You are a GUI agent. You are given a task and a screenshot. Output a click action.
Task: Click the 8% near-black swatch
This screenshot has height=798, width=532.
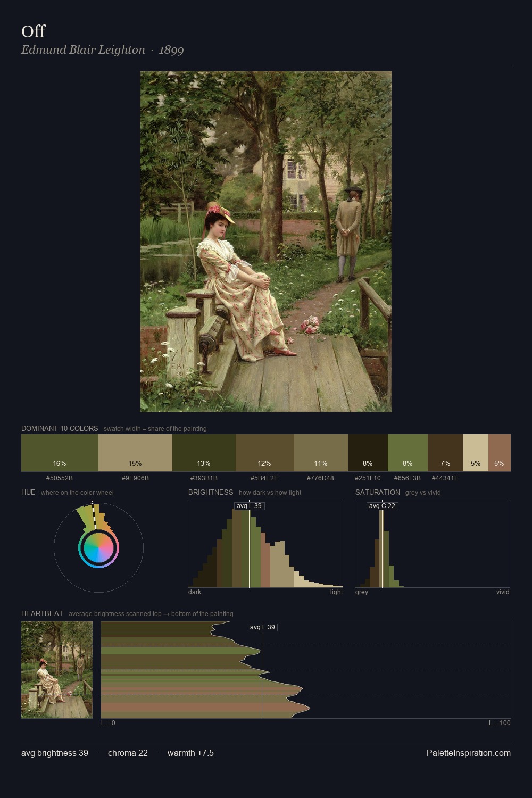pyautogui.click(x=368, y=453)
